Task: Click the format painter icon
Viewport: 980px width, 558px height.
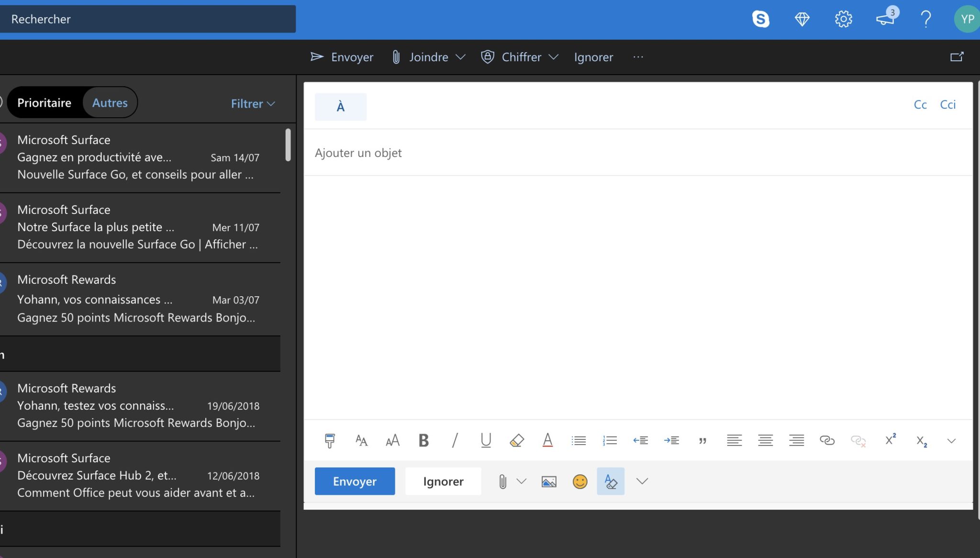Action: click(330, 440)
